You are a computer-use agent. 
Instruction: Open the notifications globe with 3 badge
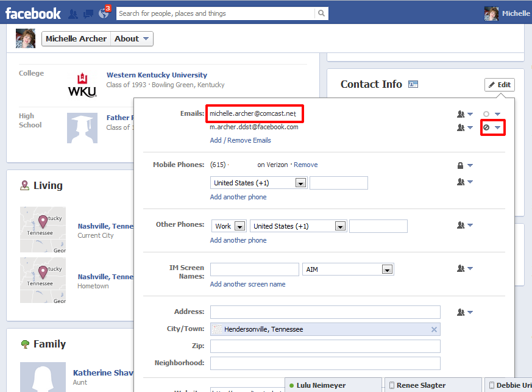(104, 13)
